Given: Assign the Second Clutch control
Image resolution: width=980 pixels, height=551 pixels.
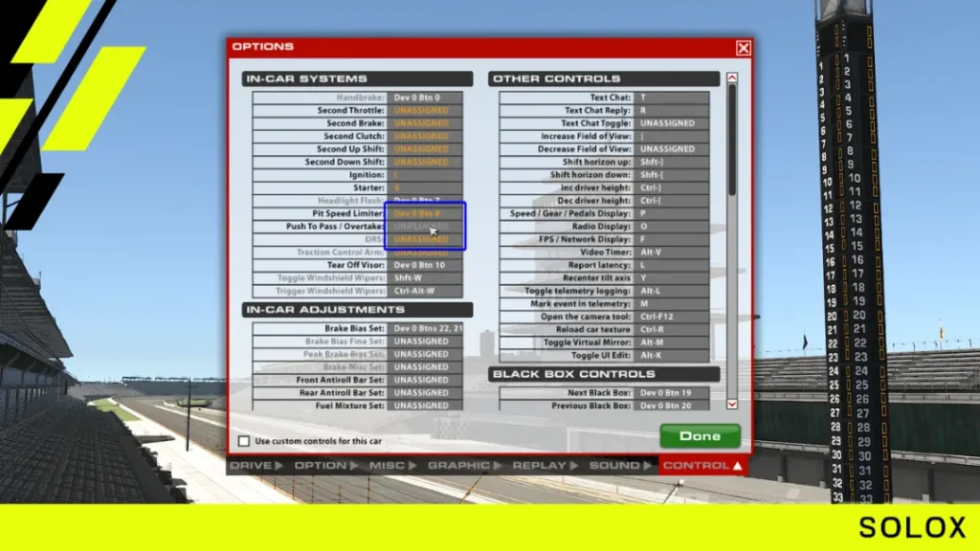Looking at the screenshot, I should [425, 136].
